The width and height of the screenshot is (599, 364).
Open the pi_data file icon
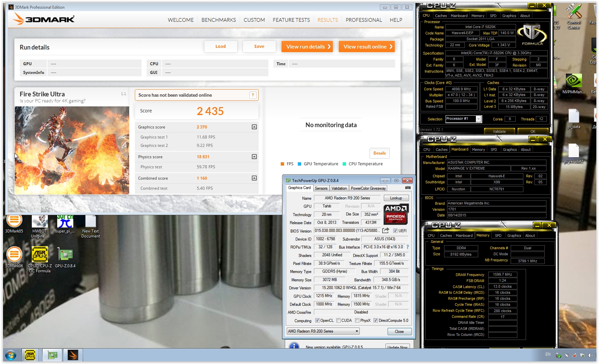click(x=574, y=119)
